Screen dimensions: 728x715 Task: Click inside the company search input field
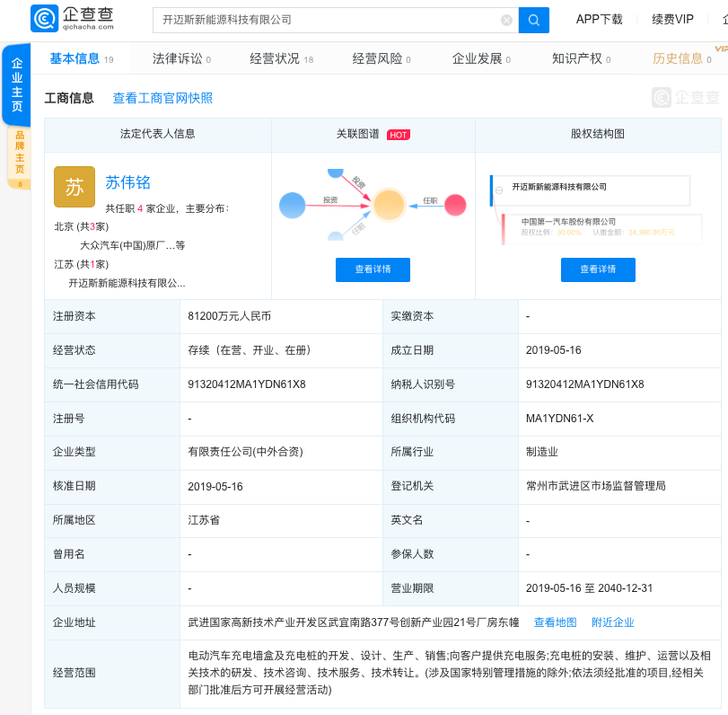click(x=314, y=20)
